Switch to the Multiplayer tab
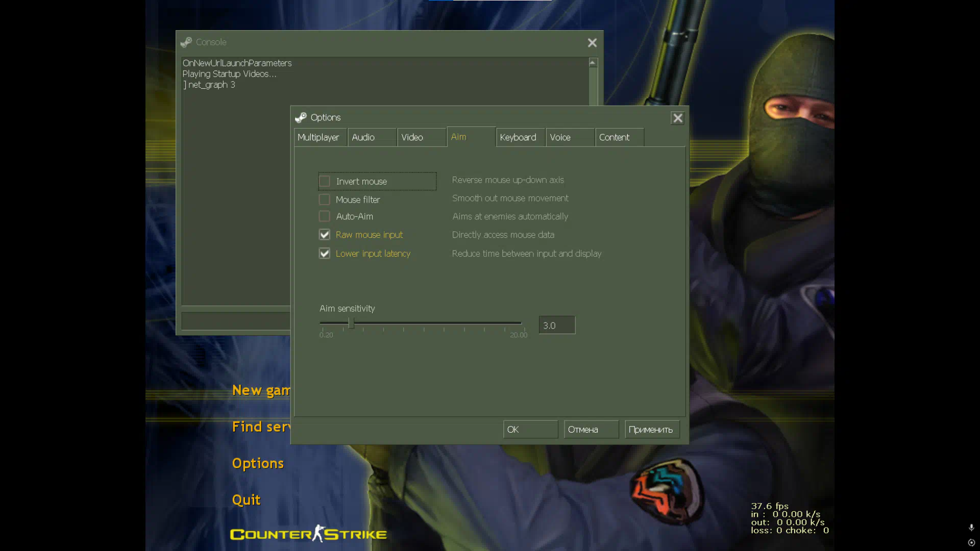Image resolution: width=980 pixels, height=551 pixels. [320, 137]
